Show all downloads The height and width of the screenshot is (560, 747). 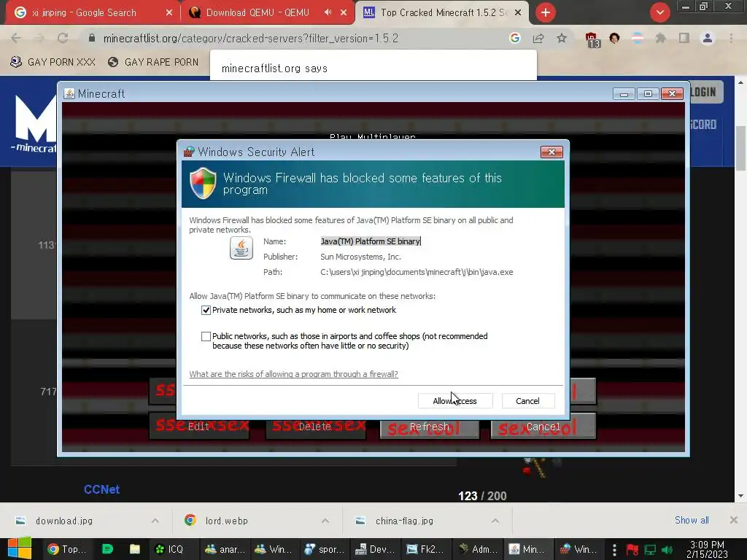[692, 520]
